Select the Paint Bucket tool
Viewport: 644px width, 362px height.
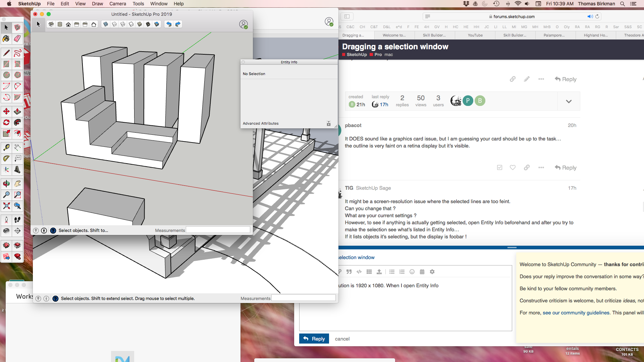coord(6,39)
